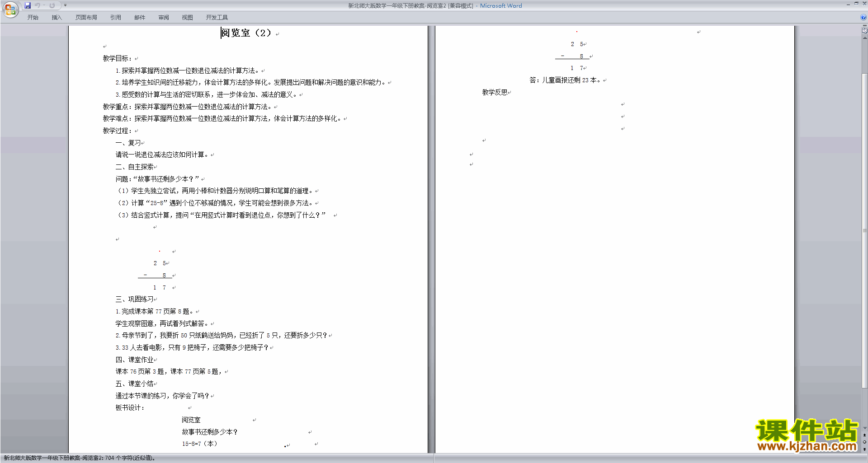This screenshot has height=463, width=868.
Task: Click the 板书设计 label
Action: pos(130,407)
